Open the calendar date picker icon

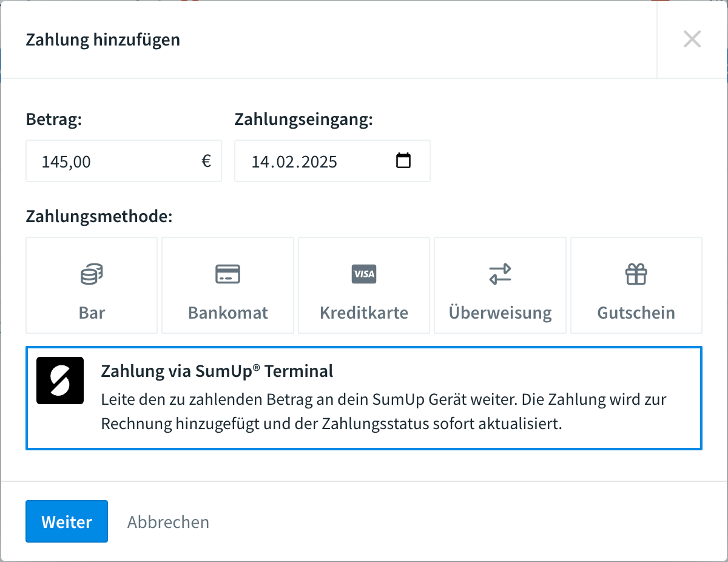pyautogui.click(x=403, y=161)
